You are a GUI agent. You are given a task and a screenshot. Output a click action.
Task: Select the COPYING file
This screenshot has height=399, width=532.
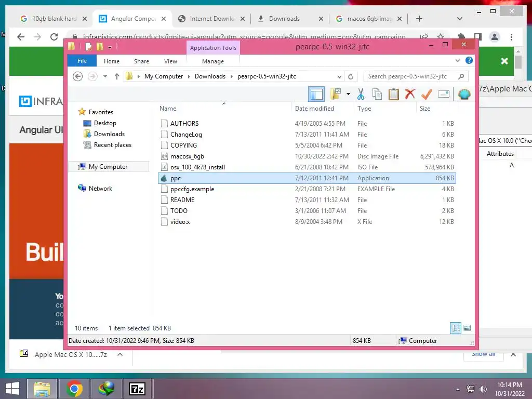[x=307, y=145]
